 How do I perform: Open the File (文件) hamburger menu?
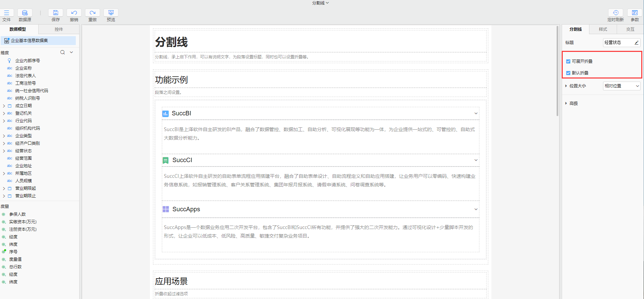(x=6, y=13)
